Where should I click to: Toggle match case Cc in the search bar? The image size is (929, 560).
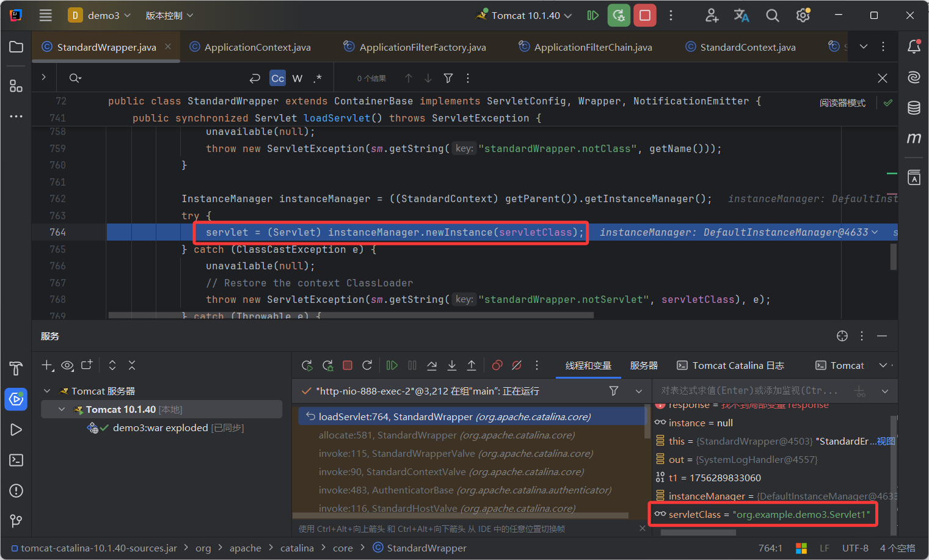tap(277, 78)
